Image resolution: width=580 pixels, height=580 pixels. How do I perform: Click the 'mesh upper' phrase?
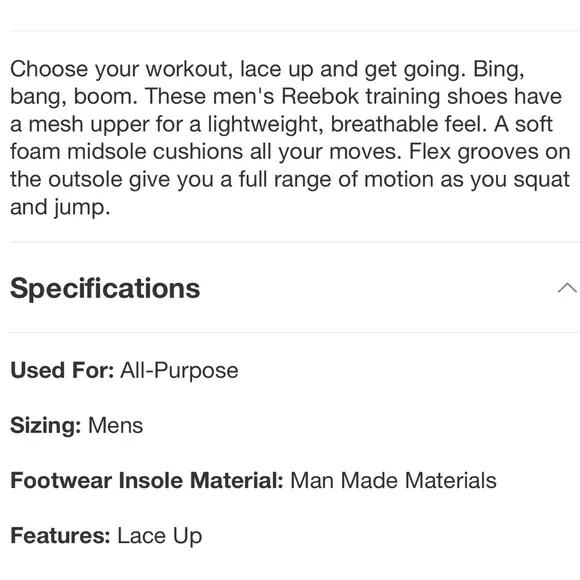(x=89, y=125)
